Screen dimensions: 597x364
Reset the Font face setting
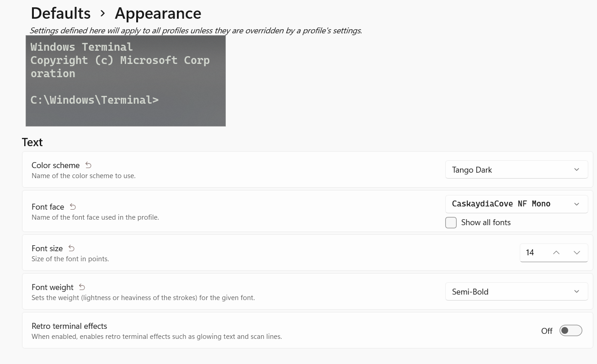[x=73, y=206]
